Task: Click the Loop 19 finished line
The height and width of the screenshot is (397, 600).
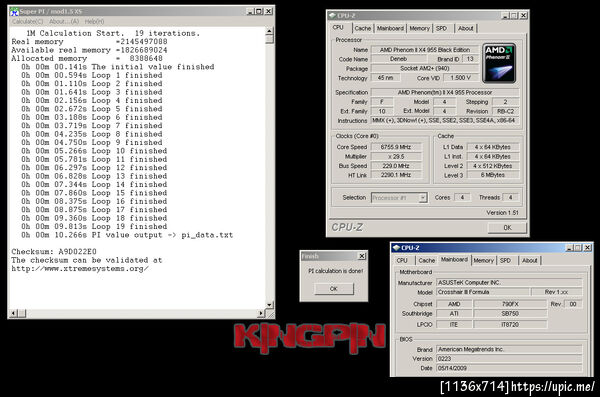Action: click(94, 226)
